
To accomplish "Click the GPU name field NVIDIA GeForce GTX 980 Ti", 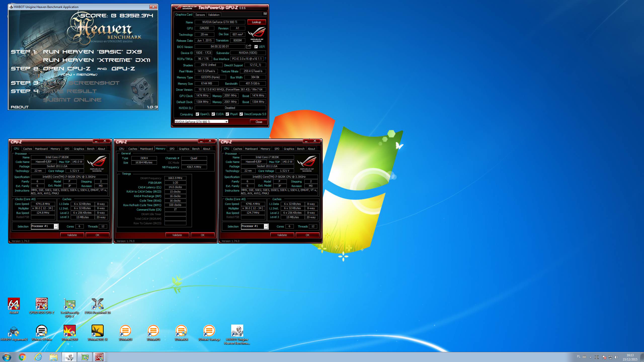I will point(220,22).
